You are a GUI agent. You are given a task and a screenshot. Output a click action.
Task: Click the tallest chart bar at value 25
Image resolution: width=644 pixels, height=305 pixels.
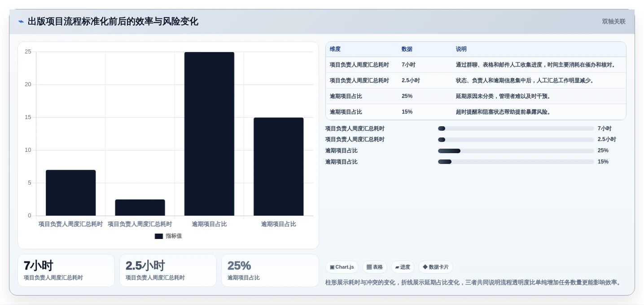(x=209, y=134)
